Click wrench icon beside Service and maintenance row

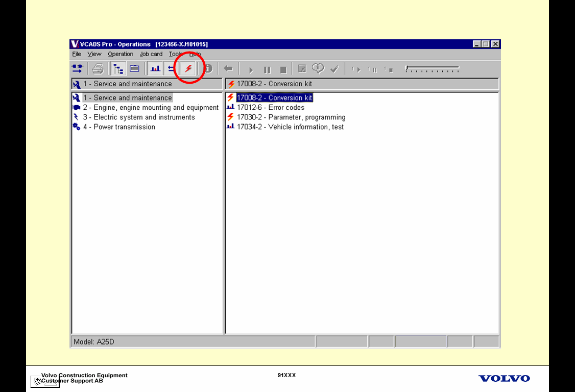tap(76, 98)
